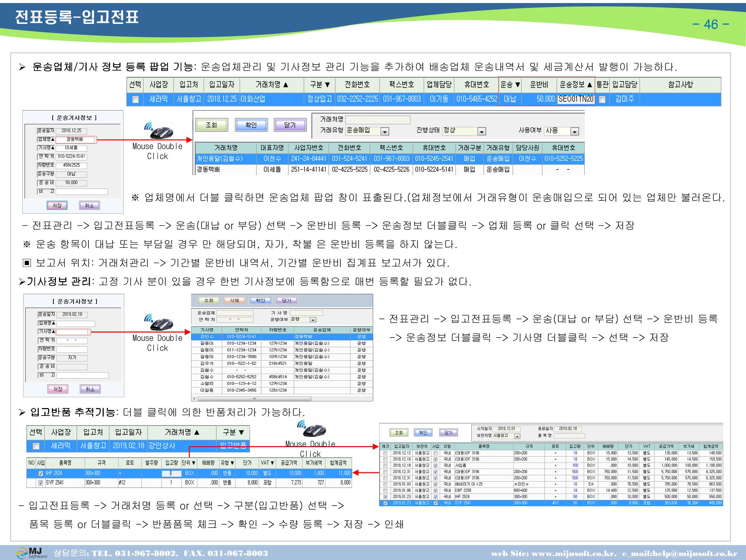Click 조회 button in driver list popup

[209, 301]
